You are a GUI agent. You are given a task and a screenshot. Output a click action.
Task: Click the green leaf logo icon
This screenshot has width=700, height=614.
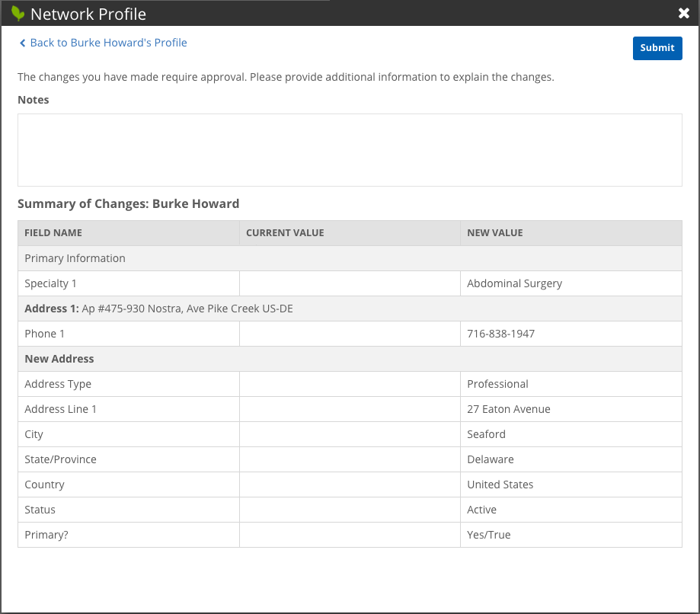click(18, 14)
